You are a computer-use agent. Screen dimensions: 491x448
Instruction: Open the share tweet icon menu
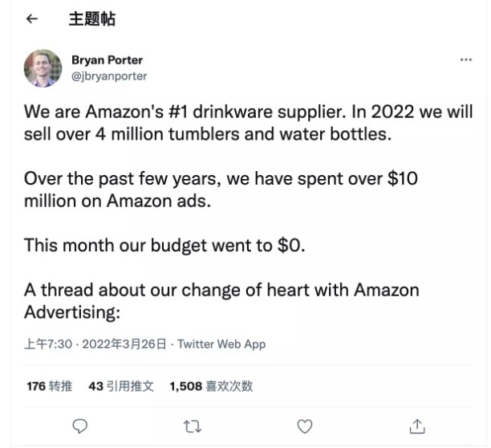pyautogui.click(x=417, y=426)
